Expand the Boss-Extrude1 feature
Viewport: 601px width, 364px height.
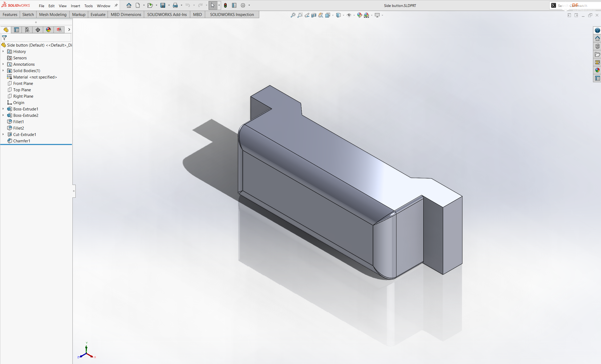click(3, 109)
